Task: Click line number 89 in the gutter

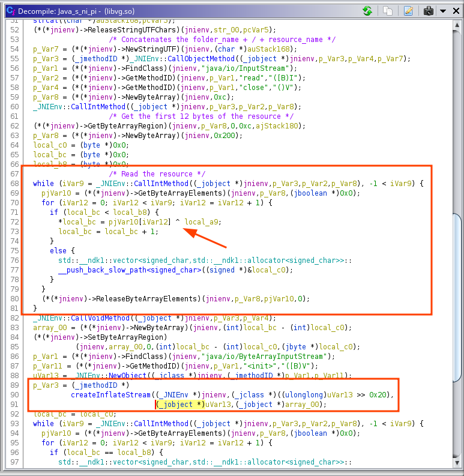Action: (x=14, y=385)
